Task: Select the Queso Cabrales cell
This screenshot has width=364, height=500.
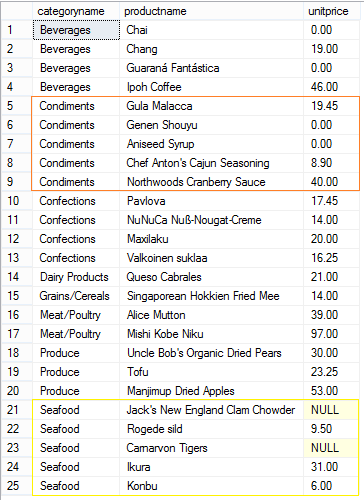Action: pos(211,277)
